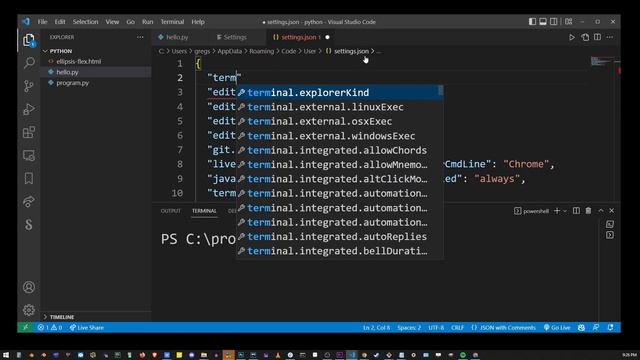Open the Bookmarks view icon
The height and width of the screenshot is (360, 640).
[29, 178]
